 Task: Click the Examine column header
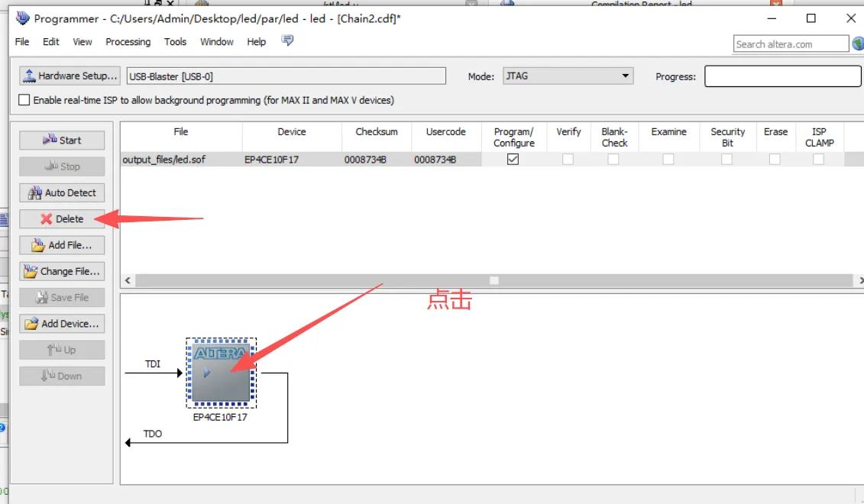tap(668, 137)
